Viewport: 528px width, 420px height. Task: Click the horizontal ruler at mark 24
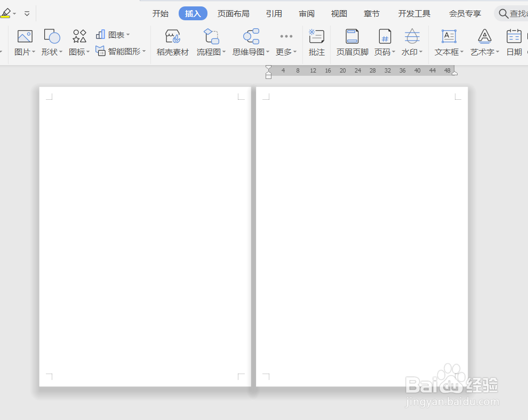tap(358, 70)
